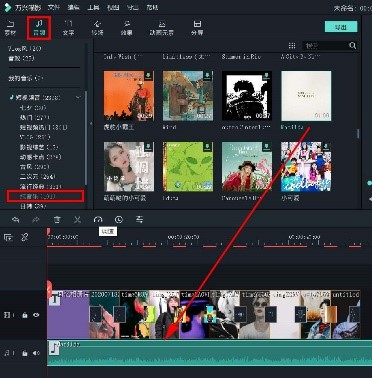Lock the audio track with the padlock

coord(25,353)
